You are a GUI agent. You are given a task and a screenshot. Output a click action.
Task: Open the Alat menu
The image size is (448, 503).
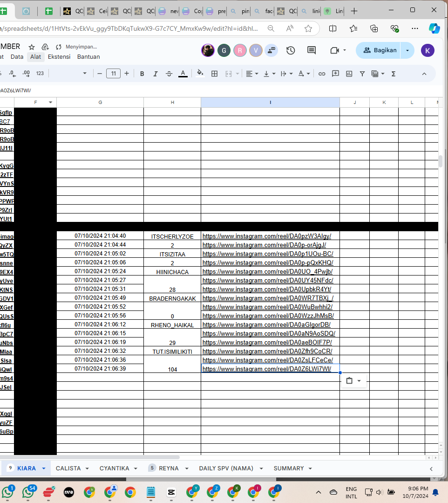point(35,57)
